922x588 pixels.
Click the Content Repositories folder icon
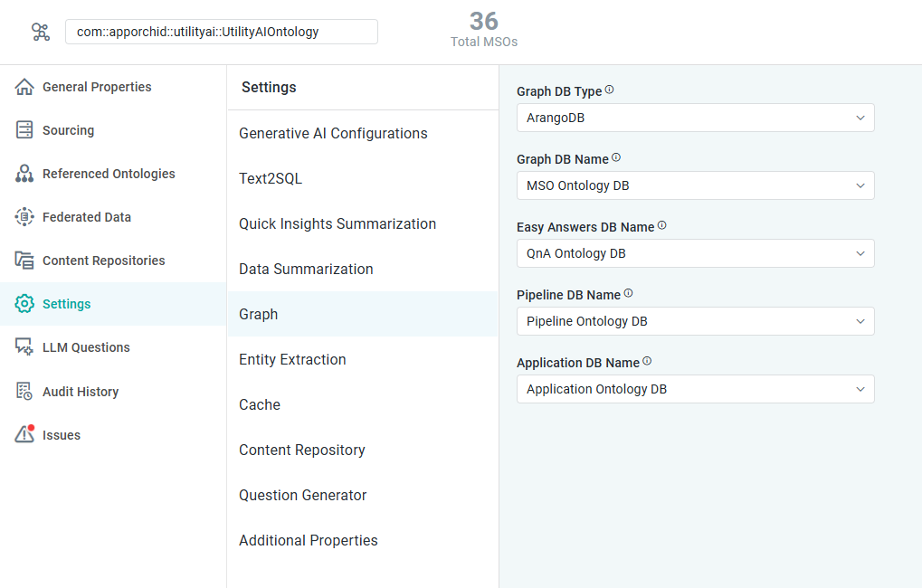click(24, 261)
